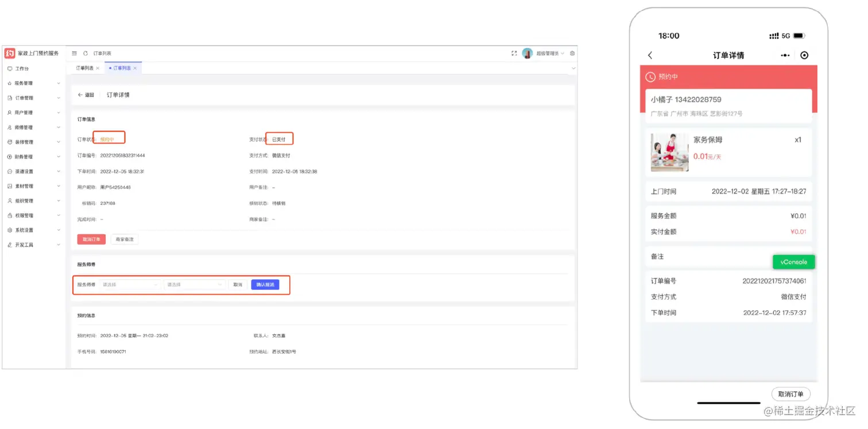Open the 工作台 menu item
This screenshot has width=868, height=429.
[x=34, y=69]
